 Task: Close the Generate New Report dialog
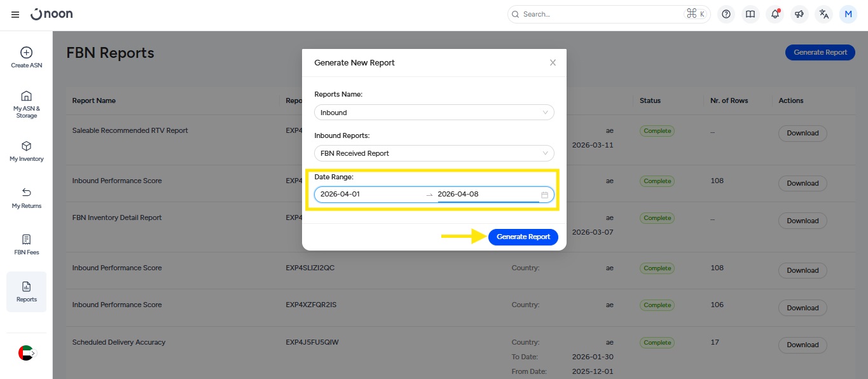tap(553, 63)
